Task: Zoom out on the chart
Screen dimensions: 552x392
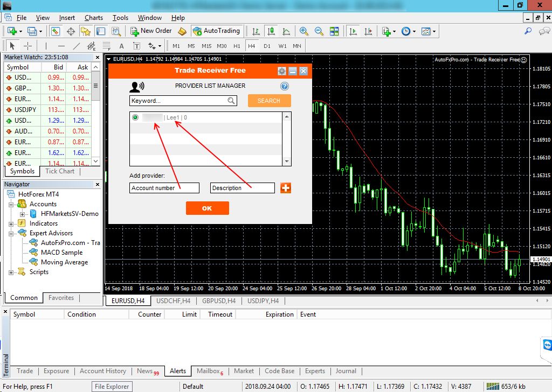Action: tap(319, 31)
